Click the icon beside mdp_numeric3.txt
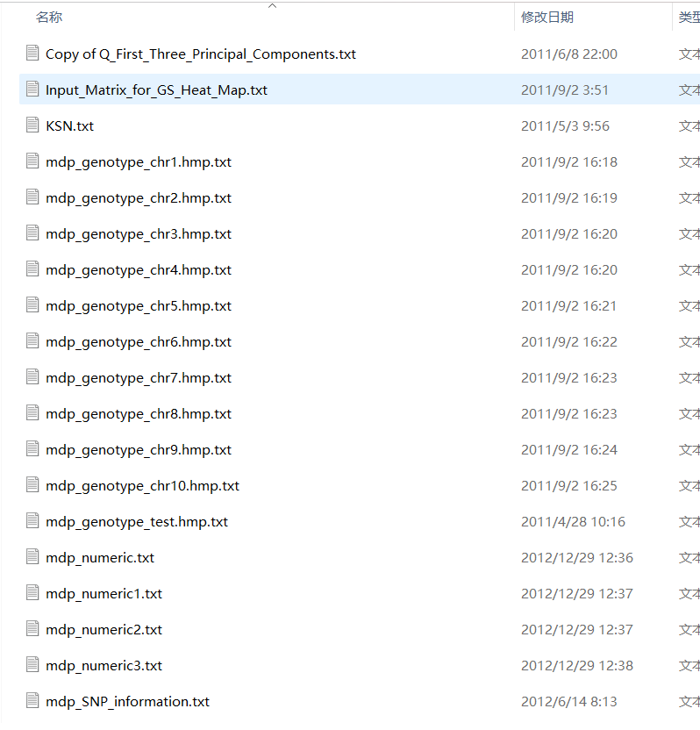 click(32, 664)
